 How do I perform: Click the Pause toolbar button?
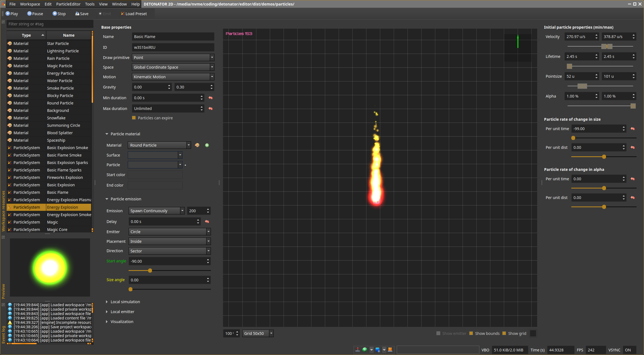click(x=35, y=14)
